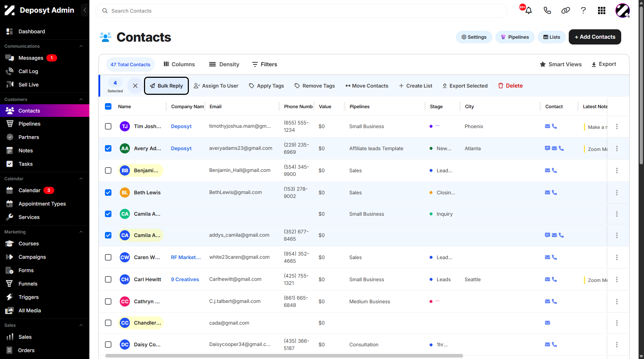Click the page vertical scrollbar thumb

641,85
